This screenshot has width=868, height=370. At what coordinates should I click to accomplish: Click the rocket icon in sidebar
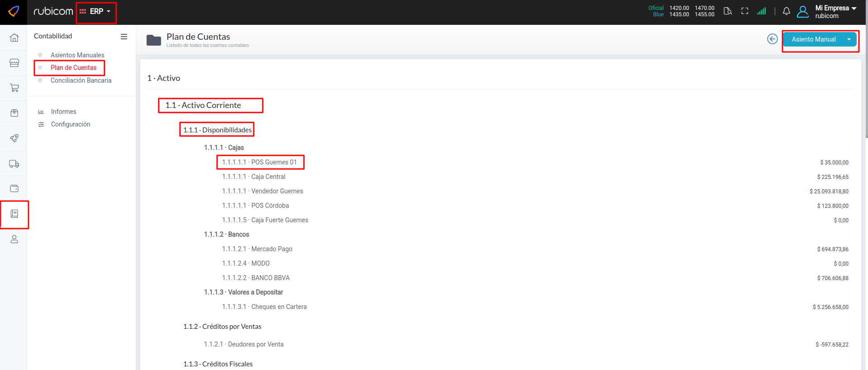point(14,138)
